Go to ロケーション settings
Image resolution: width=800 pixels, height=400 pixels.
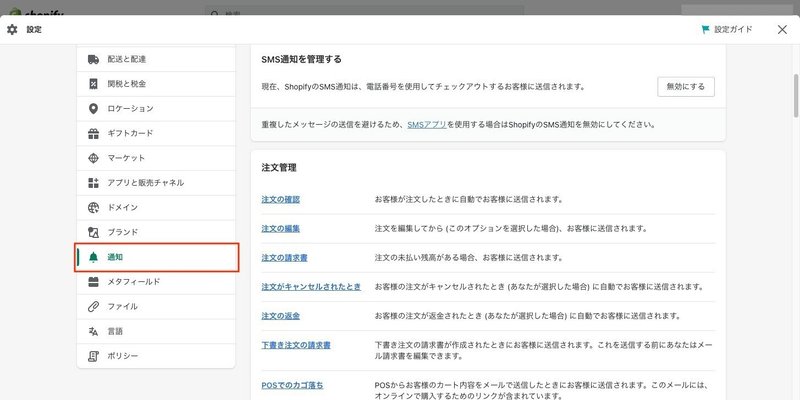pos(156,109)
